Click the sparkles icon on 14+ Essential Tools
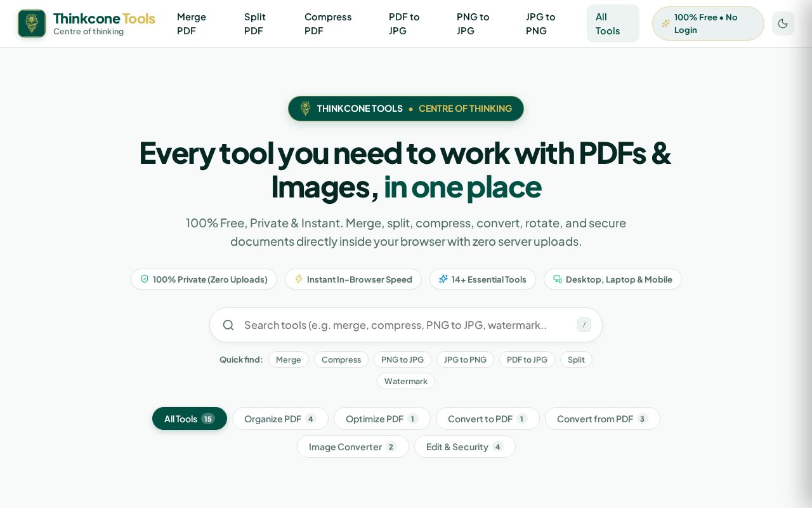812x508 pixels. tap(443, 279)
